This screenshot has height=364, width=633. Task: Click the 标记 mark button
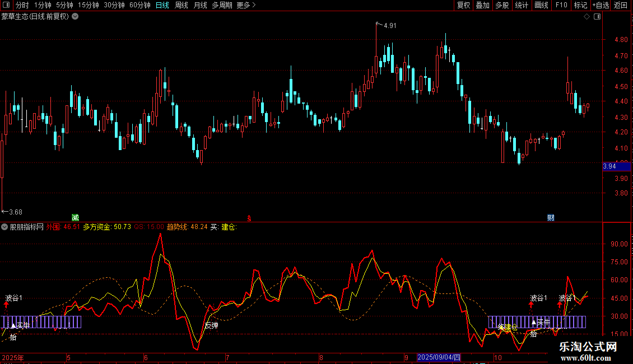580,5
